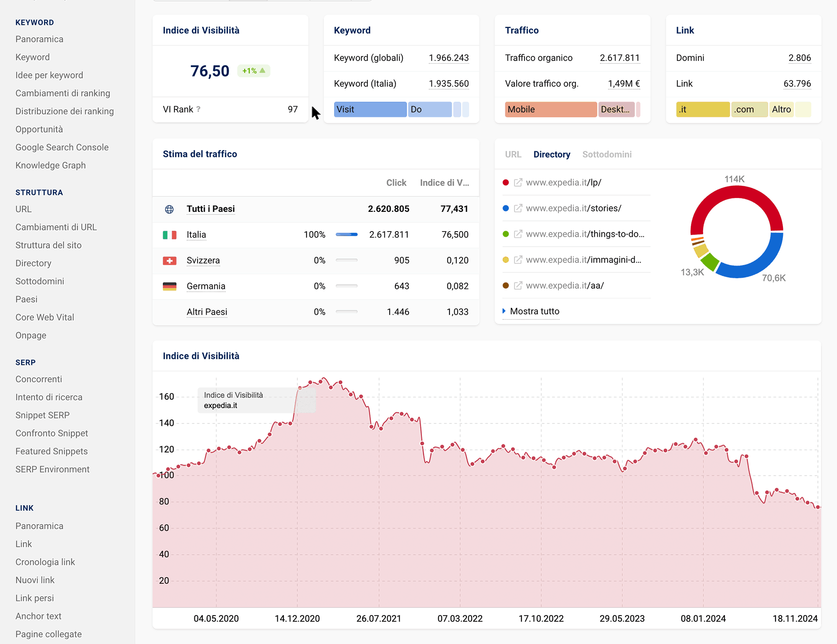Click the VI Rank help question mark icon
The height and width of the screenshot is (644, 837).
[198, 109]
